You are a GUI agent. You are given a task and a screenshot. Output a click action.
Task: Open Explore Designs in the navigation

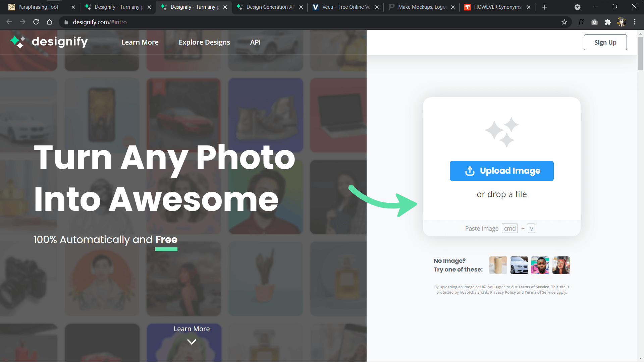(x=204, y=42)
